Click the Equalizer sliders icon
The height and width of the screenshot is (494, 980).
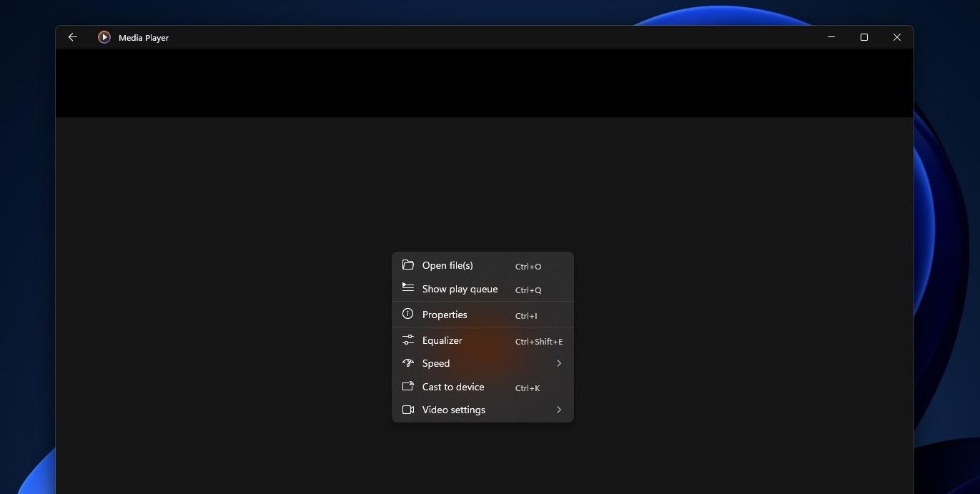click(x=408, y=340)
